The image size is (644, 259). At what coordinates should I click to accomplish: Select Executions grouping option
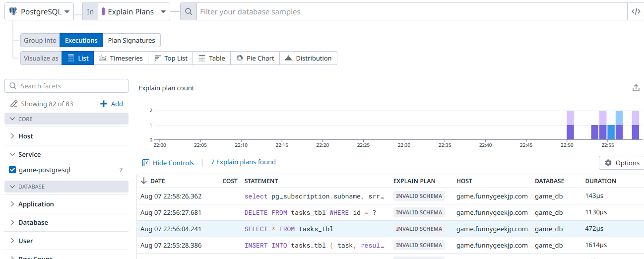(x=81, y=40)
